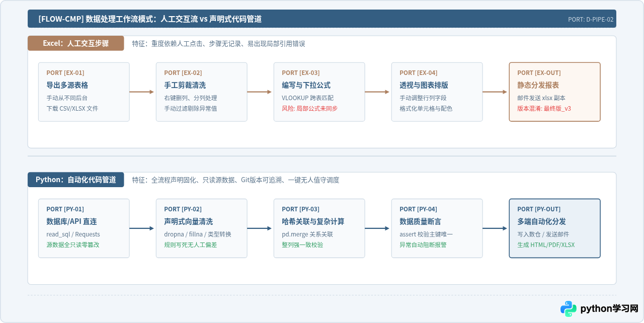Click the 数据质量断言 heading
The width and height of the screenshot is (644, 323).
click(421, 221)
